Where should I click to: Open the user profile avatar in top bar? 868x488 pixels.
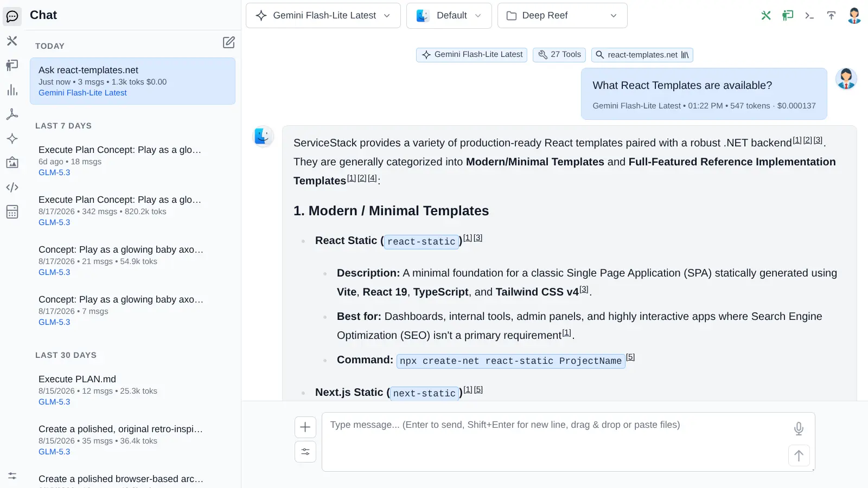click(x=854, y=15)
